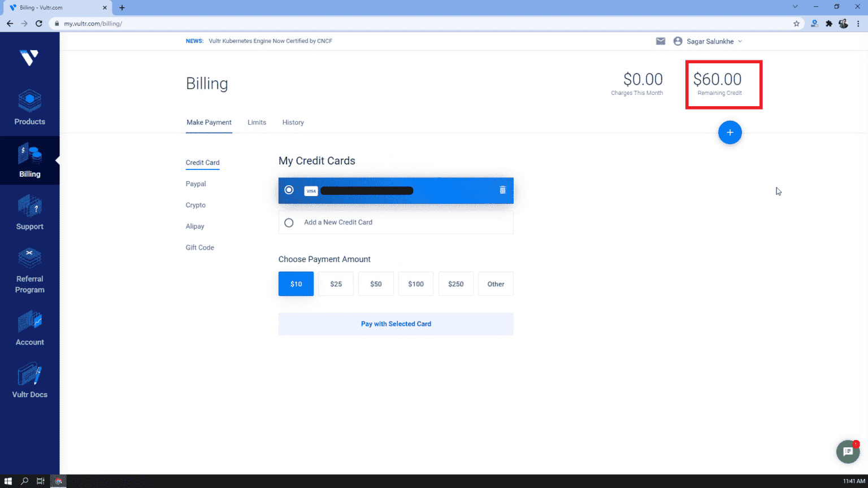Open the mail notifications icon
Screen dimensions: 868x488
pyautogui.click(x=660, y=41)
